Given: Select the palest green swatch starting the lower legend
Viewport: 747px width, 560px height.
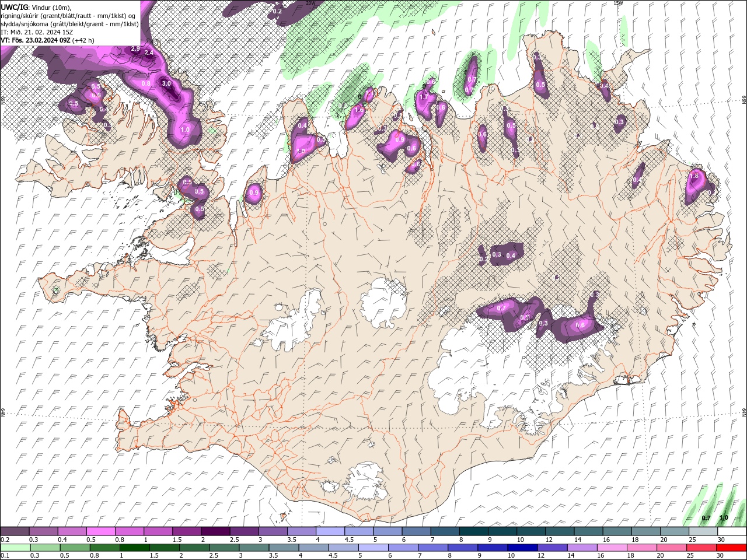Looking at the screenshot, I should (15, 548).
